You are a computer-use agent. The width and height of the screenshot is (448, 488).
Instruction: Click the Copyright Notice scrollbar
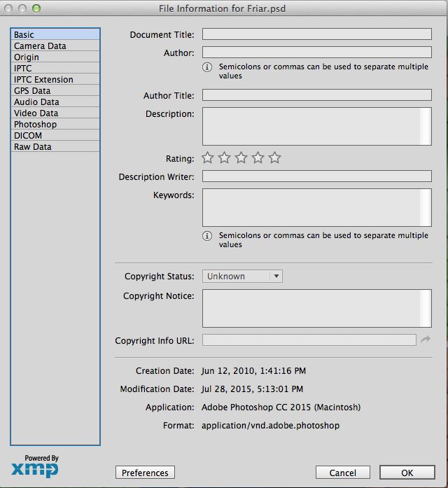click(426, 308)
